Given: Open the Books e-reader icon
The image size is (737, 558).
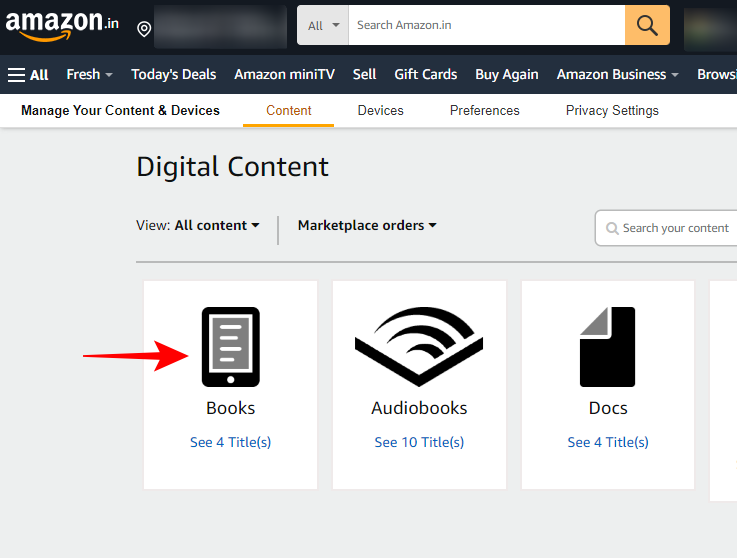Looking at the screenshot, I should tap(230, 347).
